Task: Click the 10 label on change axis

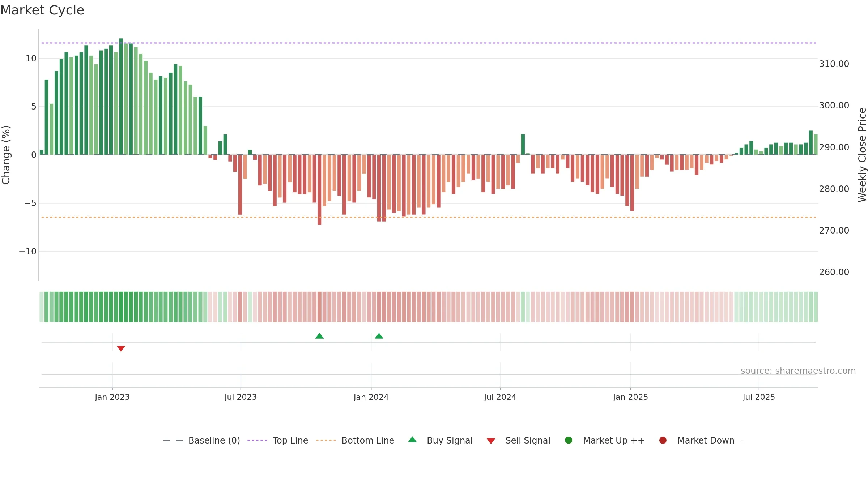Action: [31, 59]
